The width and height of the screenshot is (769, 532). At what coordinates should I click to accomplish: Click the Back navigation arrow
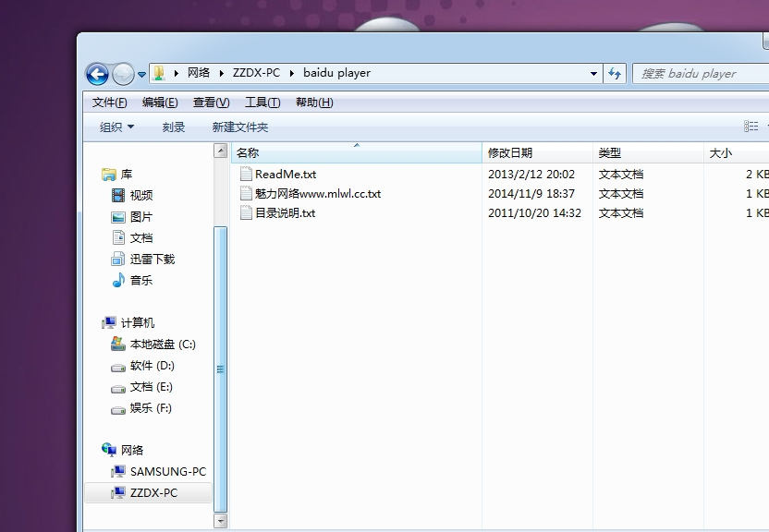[97, 75]
